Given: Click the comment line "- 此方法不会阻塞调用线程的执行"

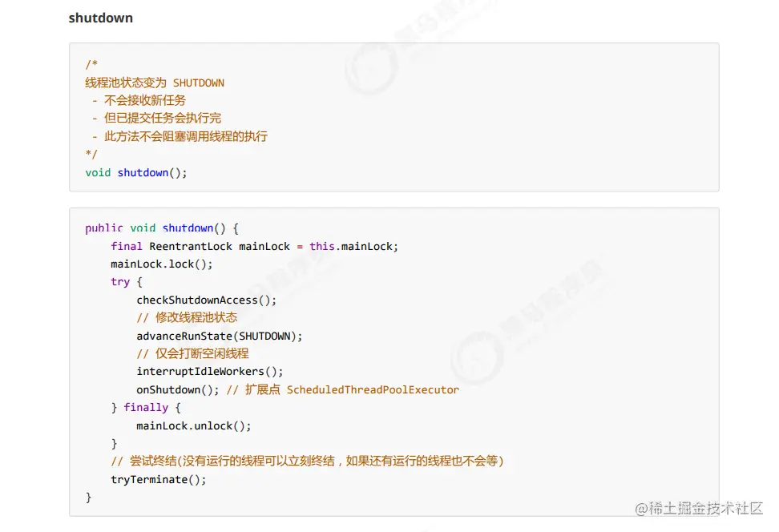Looking at the screenshot, I should point(180,136).
